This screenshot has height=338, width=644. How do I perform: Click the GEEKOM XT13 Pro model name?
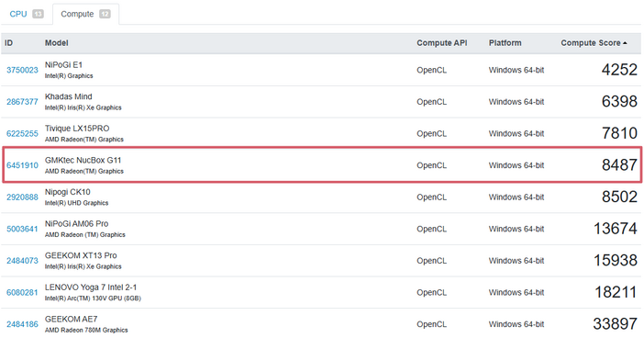81,255
